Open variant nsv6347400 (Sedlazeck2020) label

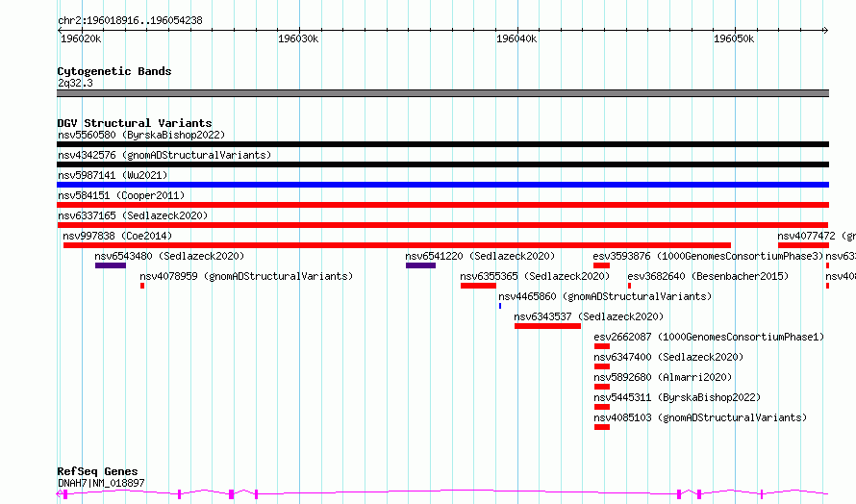(668, 357)
